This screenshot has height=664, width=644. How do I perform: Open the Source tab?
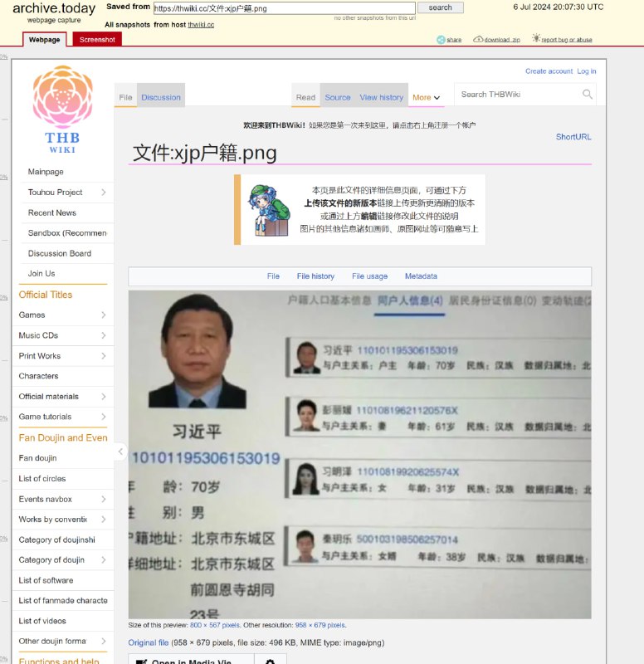coord(338,97)
